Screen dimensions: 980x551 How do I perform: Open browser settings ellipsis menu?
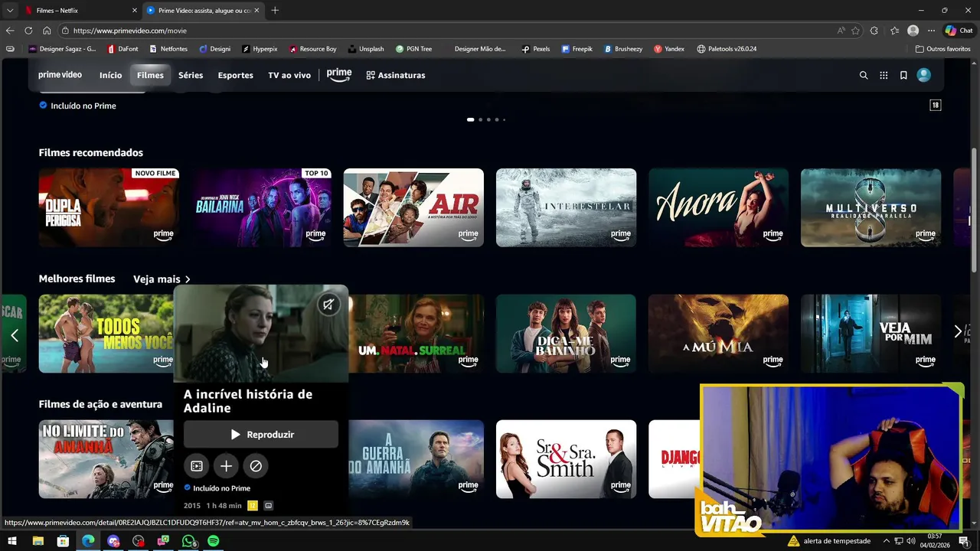click(931, 31)
